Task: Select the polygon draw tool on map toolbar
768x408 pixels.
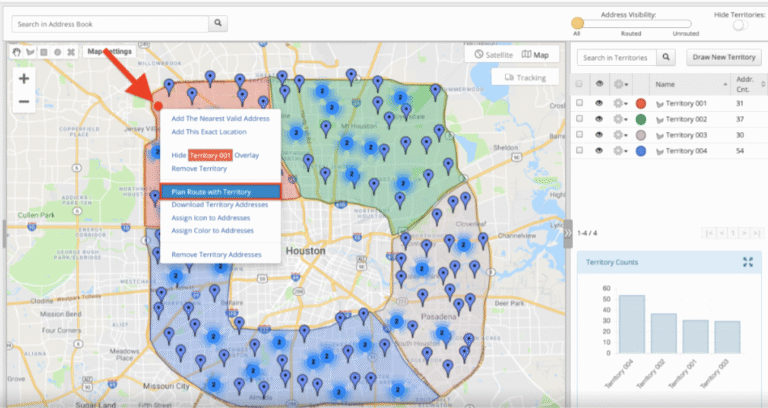Action: pyautogui.click(x=30, y=51)
